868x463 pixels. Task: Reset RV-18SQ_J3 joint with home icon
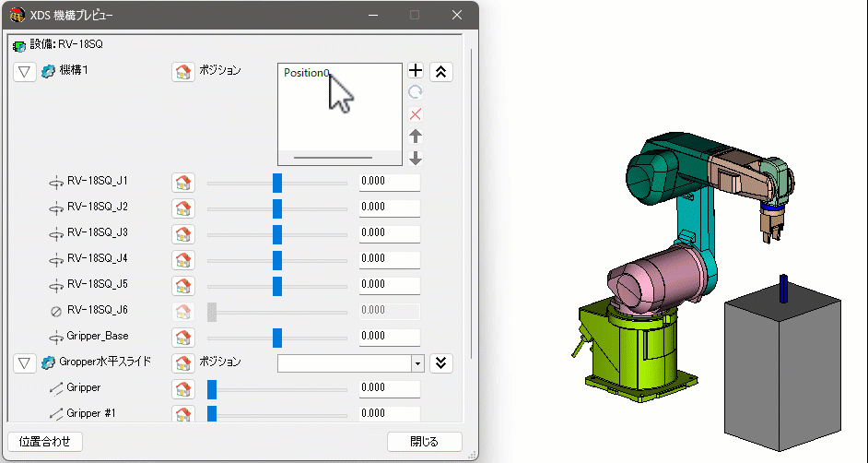[x=183, y=234]
